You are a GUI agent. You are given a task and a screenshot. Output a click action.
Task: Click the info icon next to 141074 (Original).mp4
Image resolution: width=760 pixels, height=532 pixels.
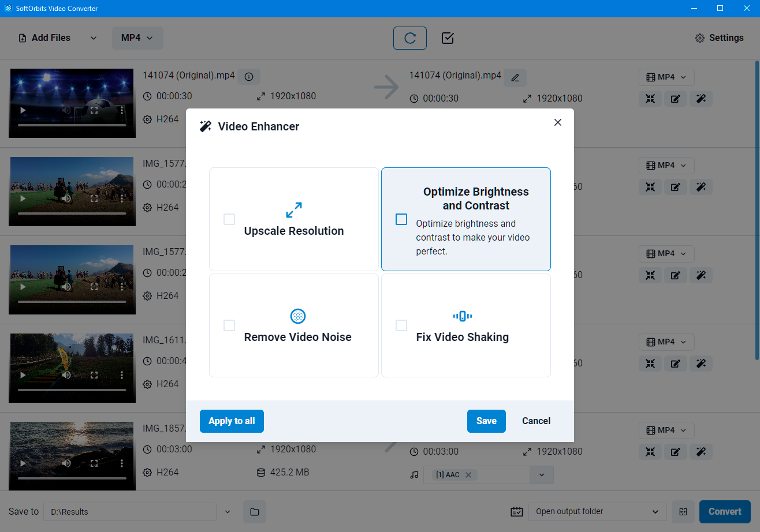(249, 76)
